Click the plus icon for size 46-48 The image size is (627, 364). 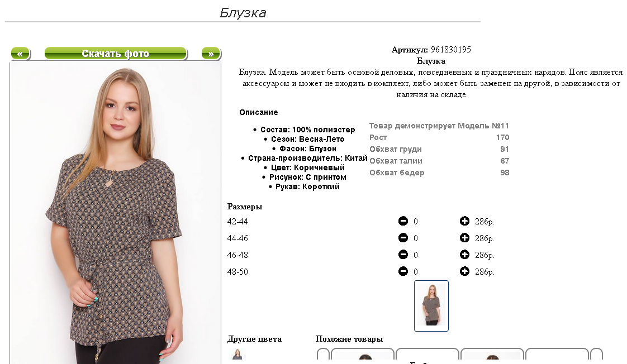pyautogui.click(x=464, y=255)
